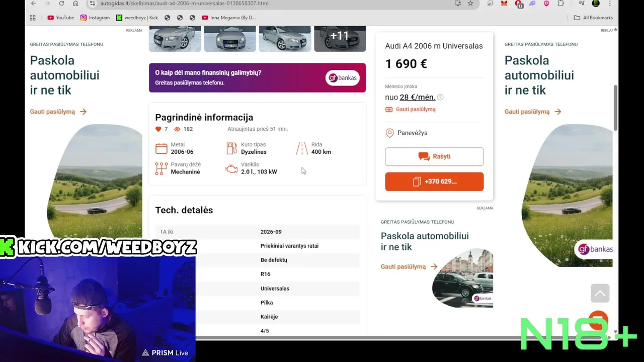Open the Inna Megamix bookmark tab
The image size is (644, 362).
pyautogui.click(x=229, y=18)
